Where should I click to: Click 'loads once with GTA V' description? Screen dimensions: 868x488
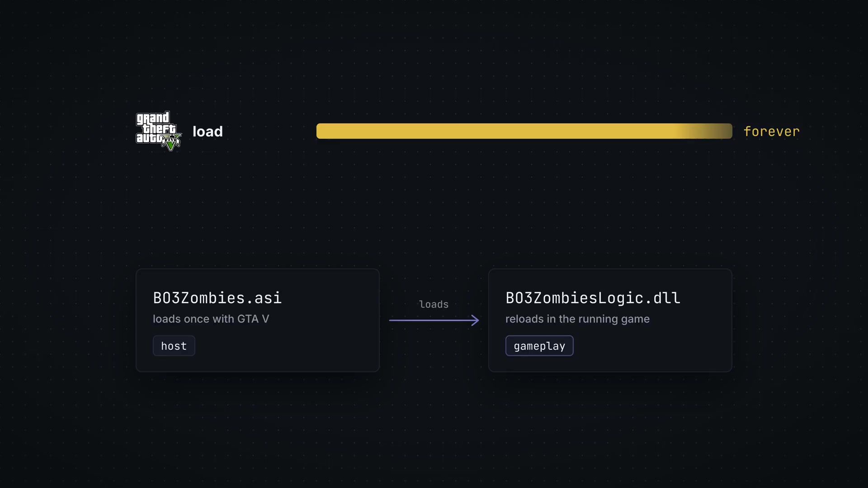tap(211, 319)
